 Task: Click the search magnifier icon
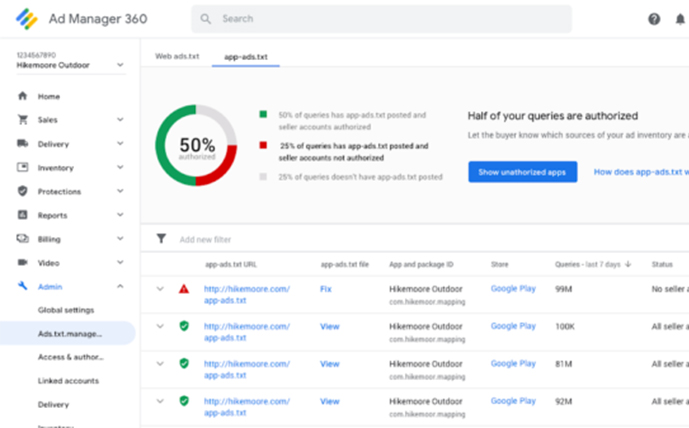pos(205,19)
